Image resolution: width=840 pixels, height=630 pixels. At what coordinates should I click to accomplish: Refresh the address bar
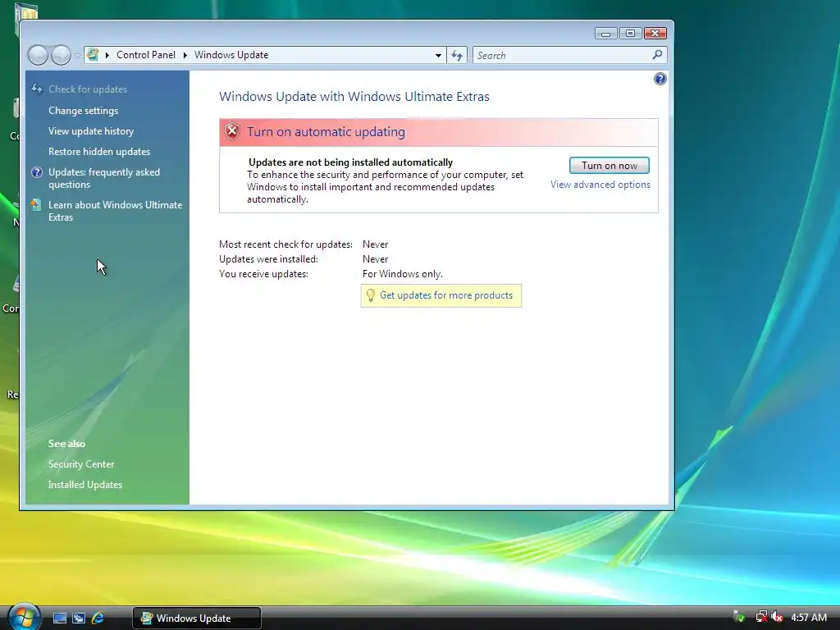(457, 55)
